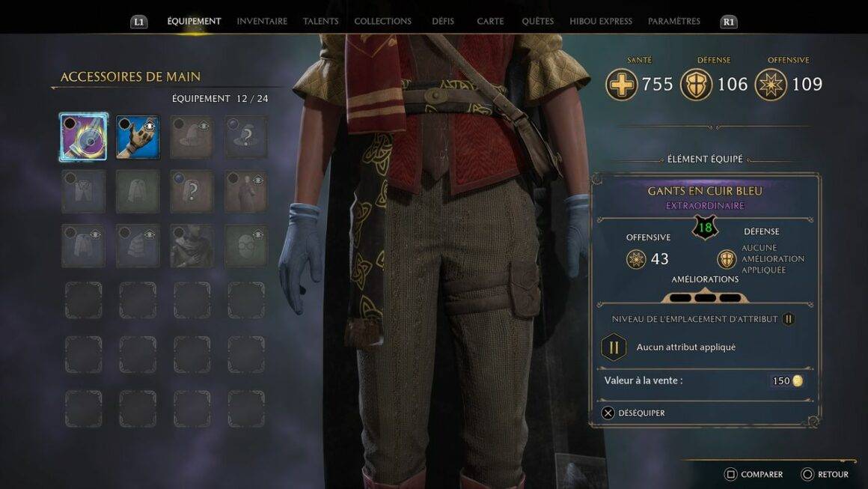
Task: Click the Offensive star icon beside 109
Action: click(771, 85)
